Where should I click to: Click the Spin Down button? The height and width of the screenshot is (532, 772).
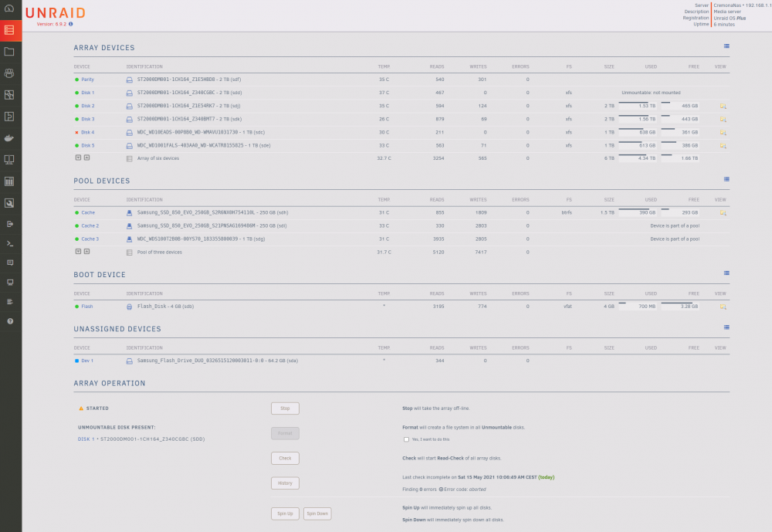tap(317, 513)
